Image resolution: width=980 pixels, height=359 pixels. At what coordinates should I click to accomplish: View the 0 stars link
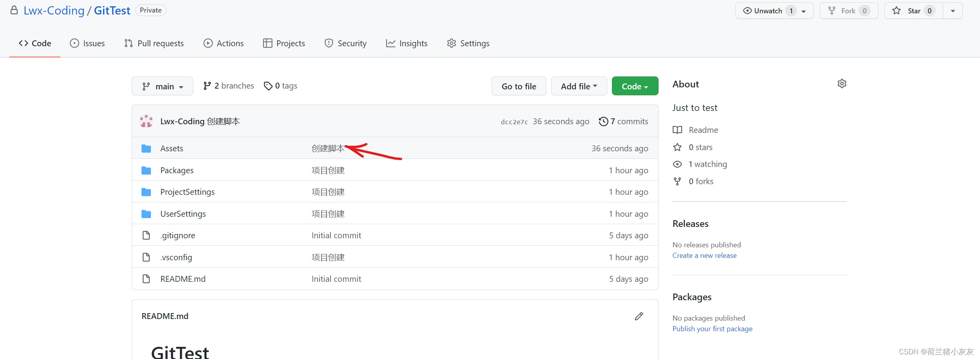pos(701,147)
